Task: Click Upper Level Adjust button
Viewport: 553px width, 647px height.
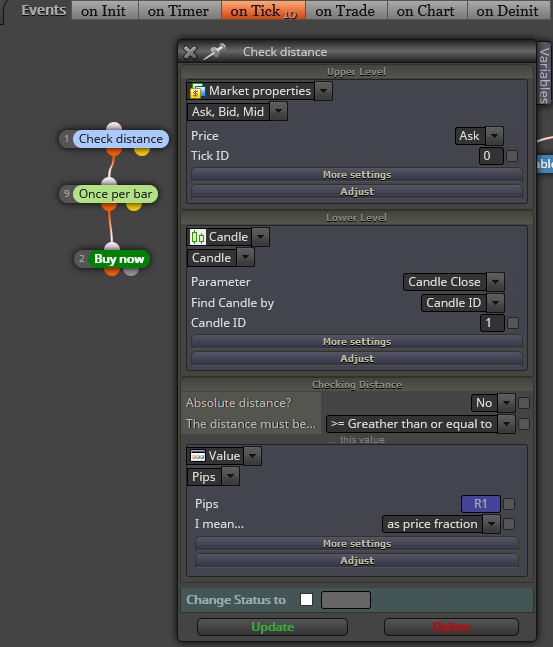Action: tap(357, 192)
